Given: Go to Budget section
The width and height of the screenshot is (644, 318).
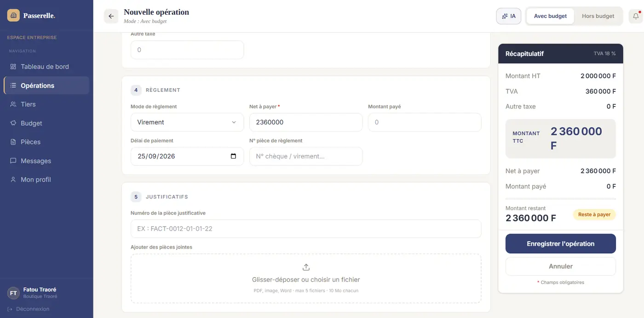Looking at the screenshot, I should 46,123.
